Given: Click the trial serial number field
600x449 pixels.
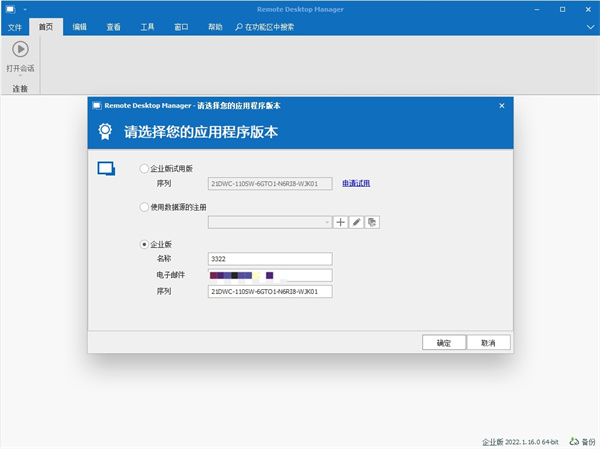Looking at the screenshot, I should 270,183.
